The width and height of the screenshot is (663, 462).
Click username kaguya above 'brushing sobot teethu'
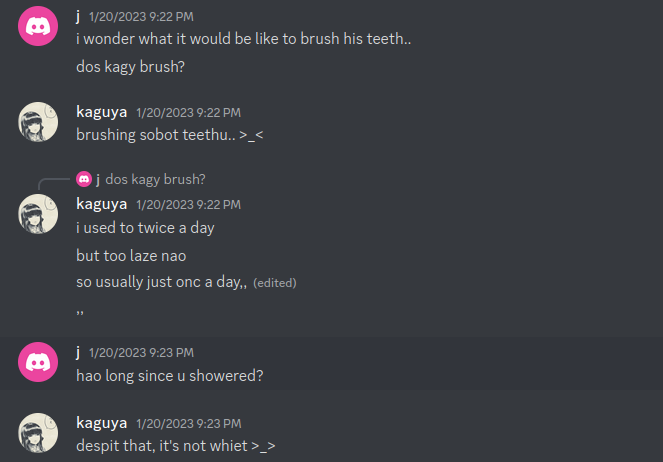(x=101, y=112)
